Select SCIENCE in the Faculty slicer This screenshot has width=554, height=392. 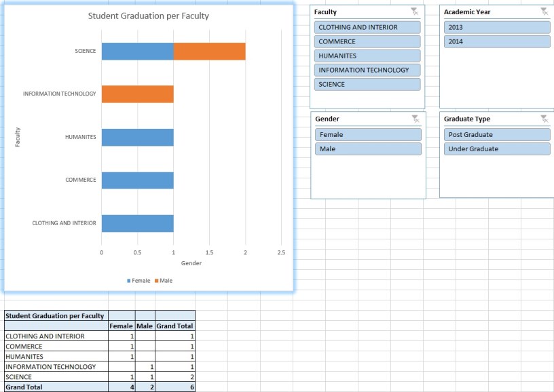pyautogui.click(x=367, y=84)
